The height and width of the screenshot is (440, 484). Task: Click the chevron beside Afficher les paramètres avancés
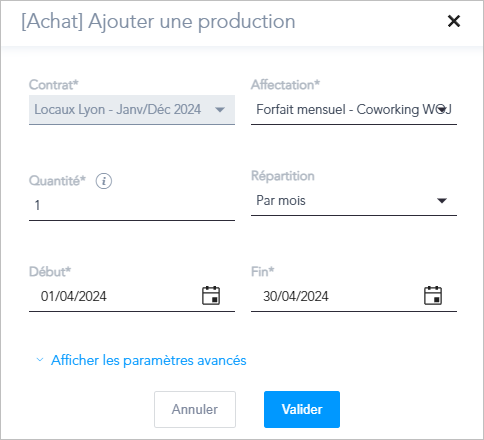point(40,360)
